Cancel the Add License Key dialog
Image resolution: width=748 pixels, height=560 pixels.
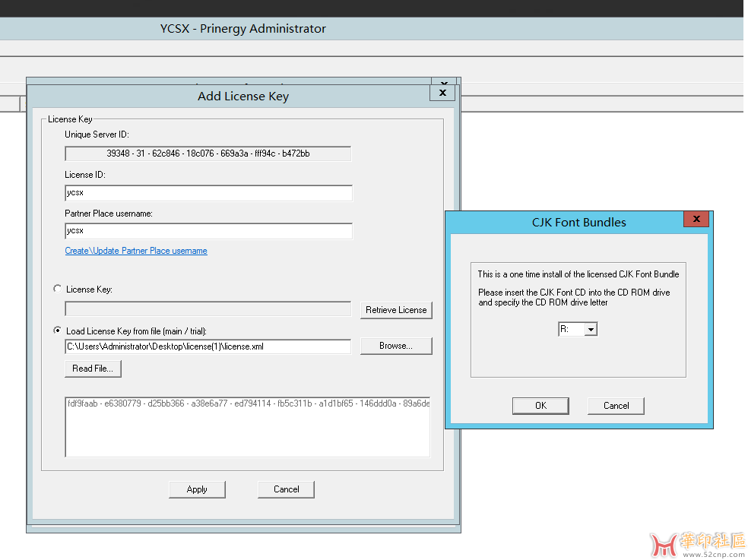point(287,489)
